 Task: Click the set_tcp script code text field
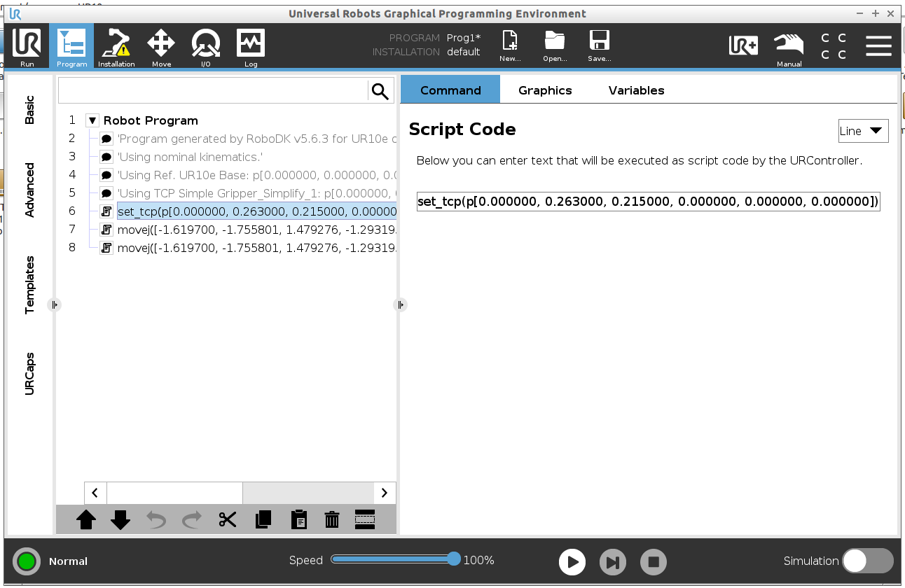tap(648, 202)
